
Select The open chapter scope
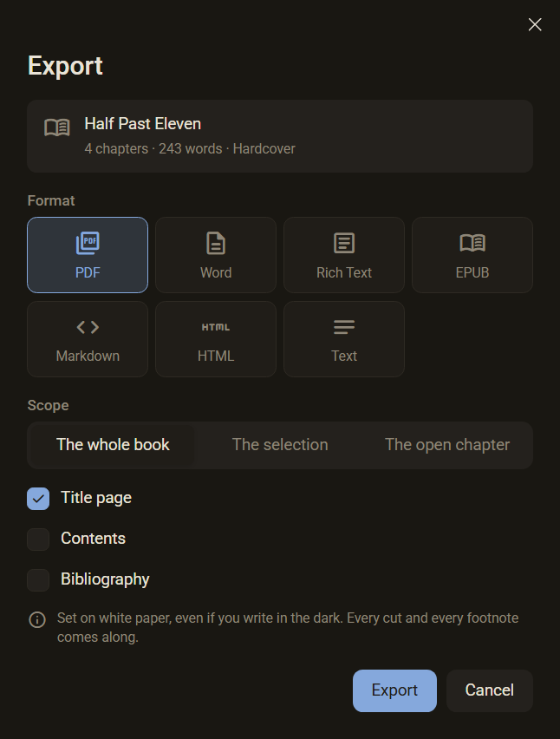tap(447, 445)
